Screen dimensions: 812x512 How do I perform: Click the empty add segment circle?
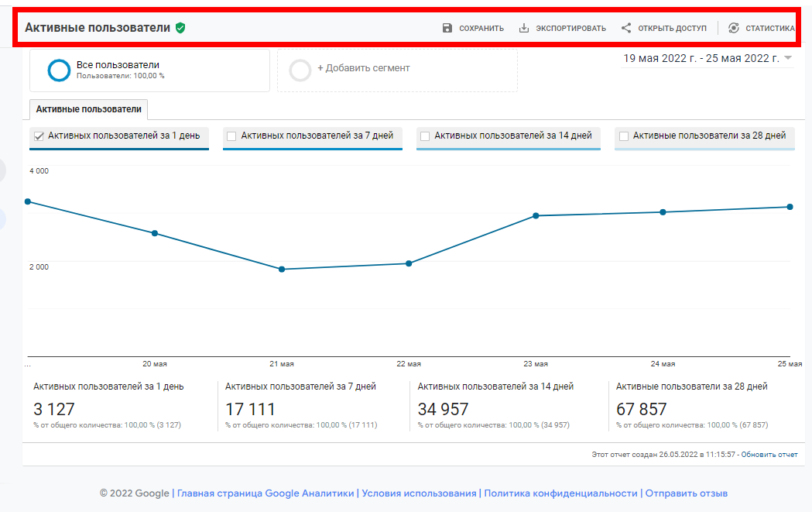click(300, 70)
